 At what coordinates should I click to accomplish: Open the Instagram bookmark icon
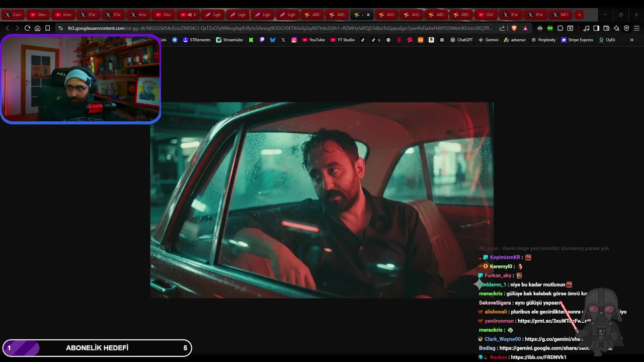tap(294, 40)
